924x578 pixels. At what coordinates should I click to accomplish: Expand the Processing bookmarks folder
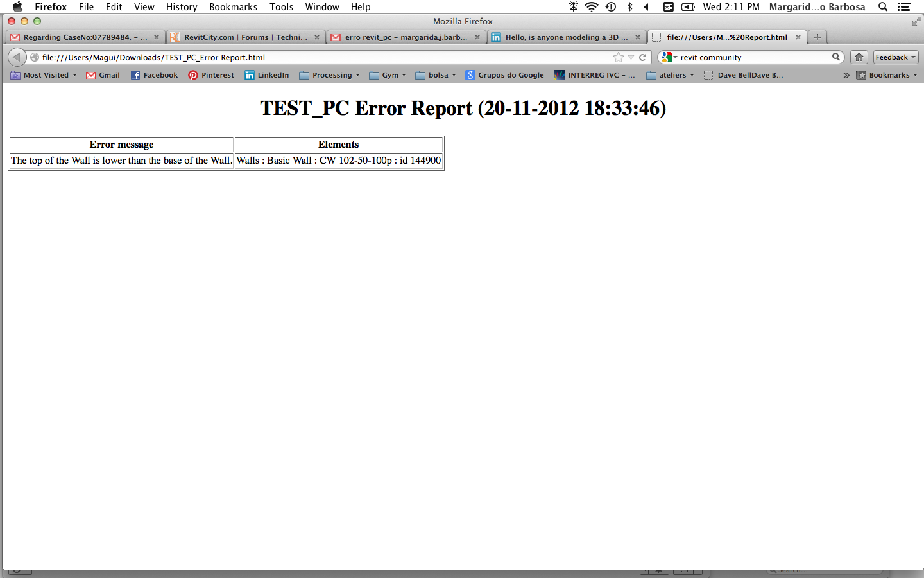click(x=330, y=75)
